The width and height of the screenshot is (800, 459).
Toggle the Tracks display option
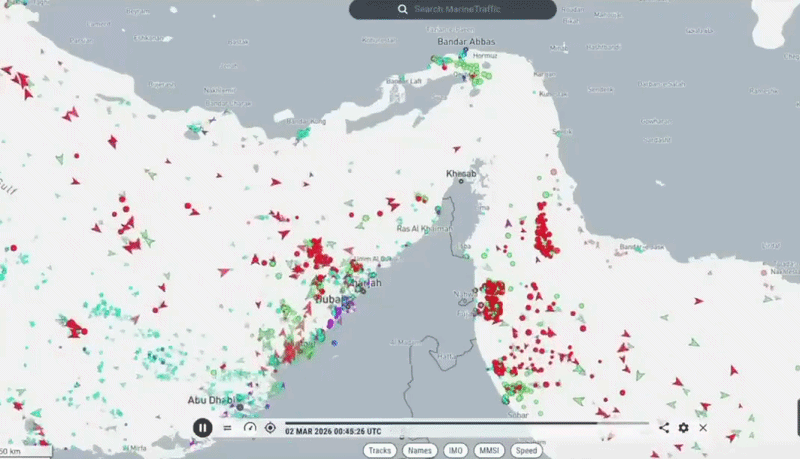pos(380,451)
